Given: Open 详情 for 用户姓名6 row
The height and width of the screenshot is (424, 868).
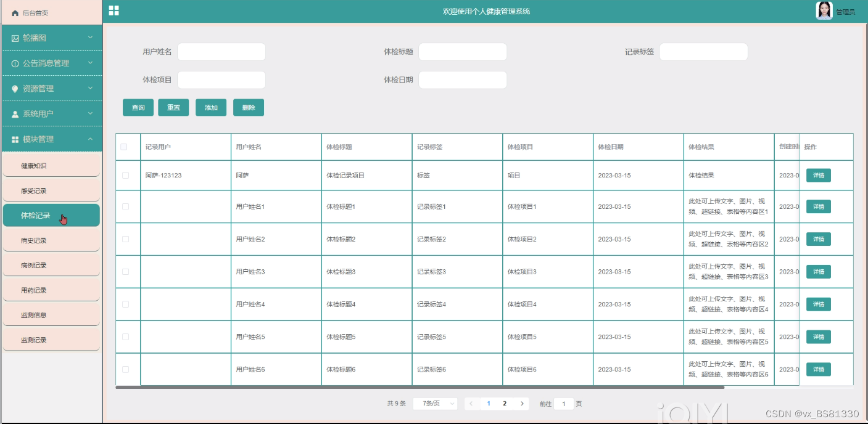Looking at the screenshot, I should point(819,369).
